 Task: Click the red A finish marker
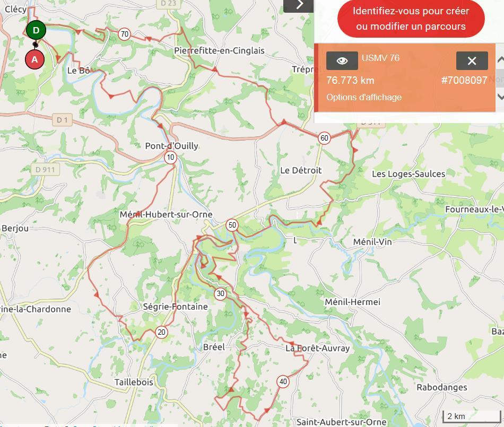pos(34,59)
